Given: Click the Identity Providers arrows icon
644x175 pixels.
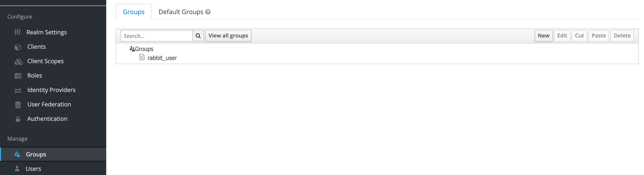Looking at the screenshot, I should pos(18,90).
